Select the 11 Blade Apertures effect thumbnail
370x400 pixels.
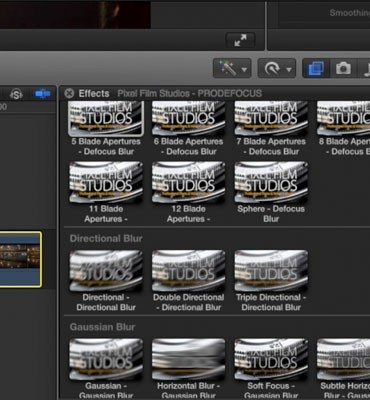point(106,182)
